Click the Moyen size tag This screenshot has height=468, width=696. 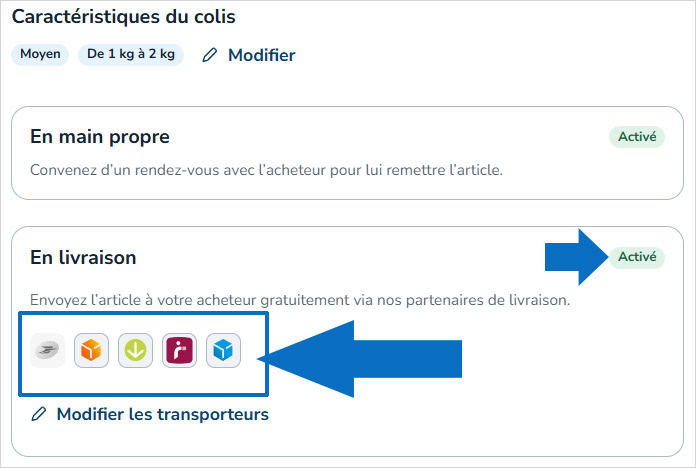pyautogui.click(x=40, y=55)
